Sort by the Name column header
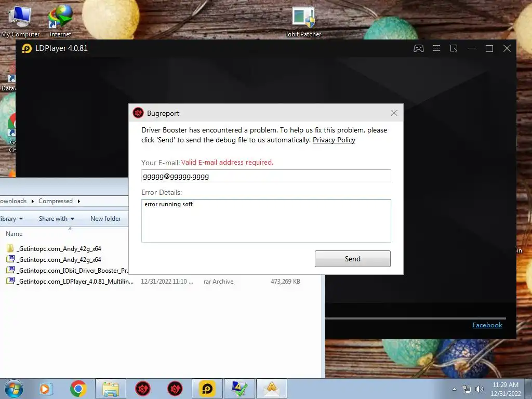The height and width of the screenshot is (399, 532). coord(14,234)
